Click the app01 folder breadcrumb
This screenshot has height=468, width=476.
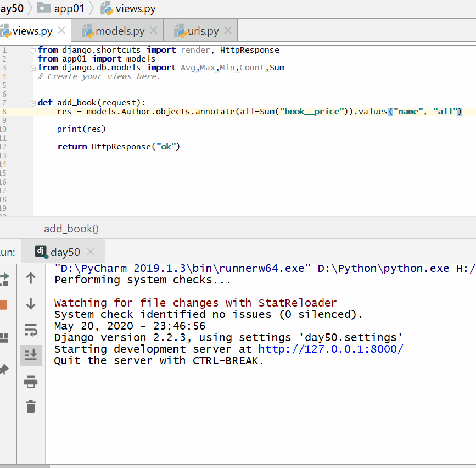[x=65, y=8]
